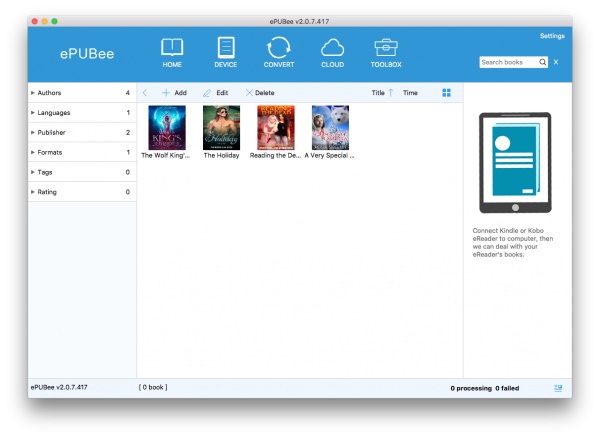Open the task list icon in status bar
The image size is (600, 438).
click(558, 388)
